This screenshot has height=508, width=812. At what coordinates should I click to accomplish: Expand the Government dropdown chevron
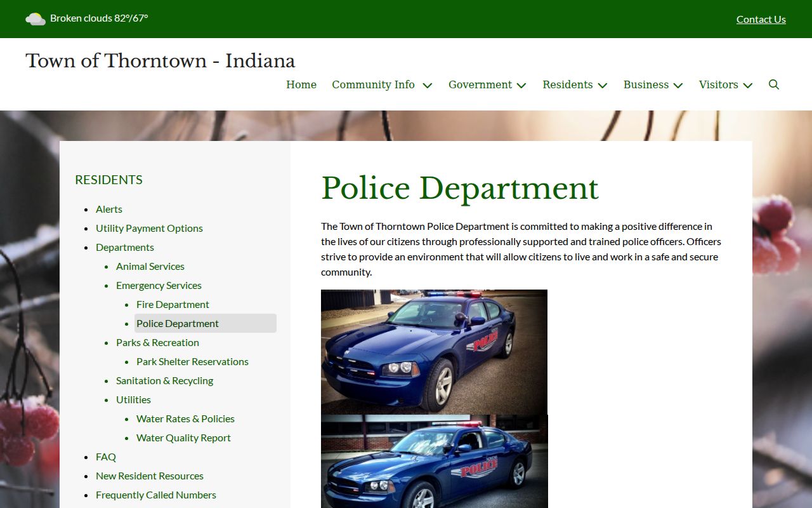(521, 85)
